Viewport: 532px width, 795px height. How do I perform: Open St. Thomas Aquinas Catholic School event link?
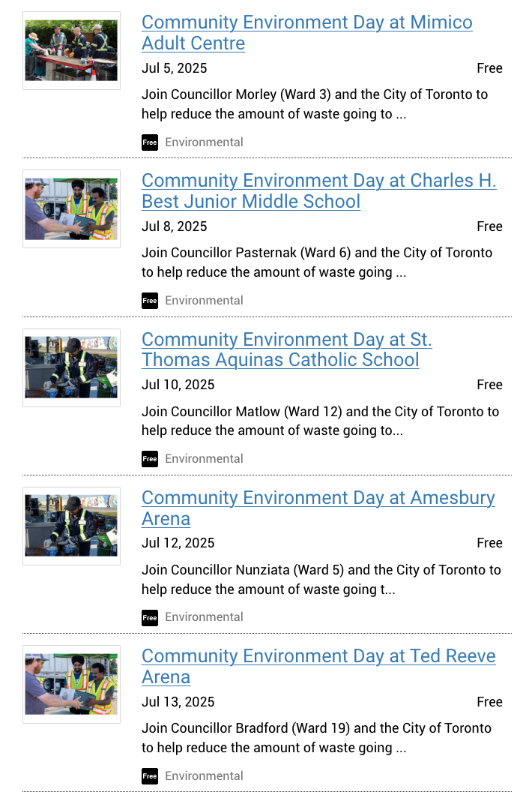[287, 349]
